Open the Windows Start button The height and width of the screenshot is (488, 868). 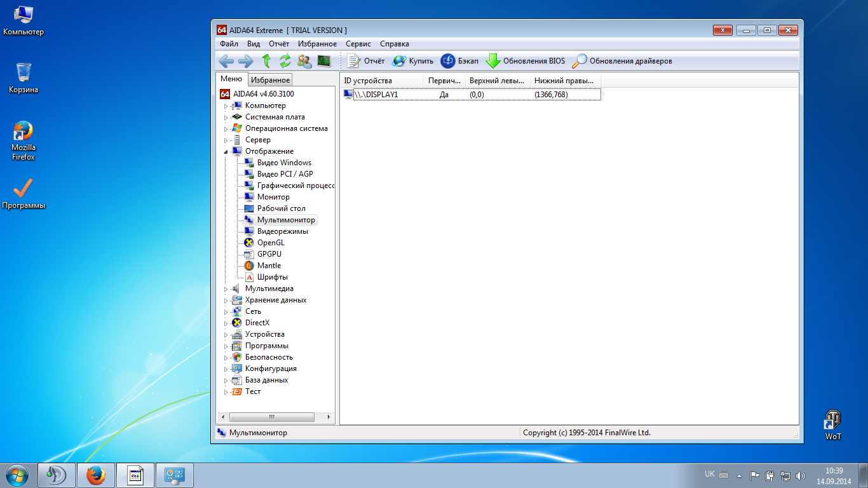point(17,475)
